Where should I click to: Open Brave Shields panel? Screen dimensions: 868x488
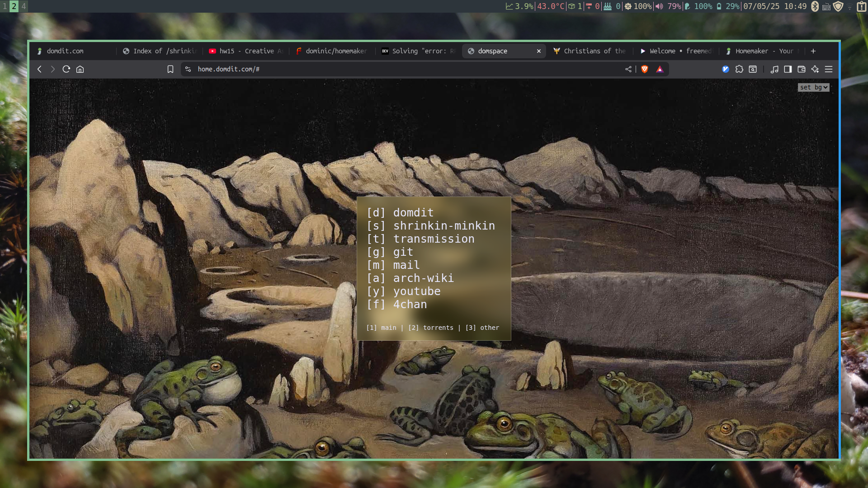645,69
